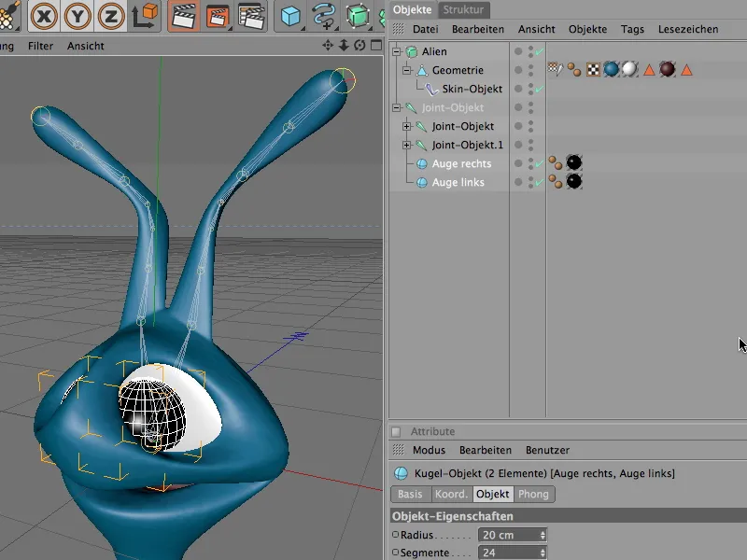
Task: Toggle Alien layer dot
Action: pos(518,51)
